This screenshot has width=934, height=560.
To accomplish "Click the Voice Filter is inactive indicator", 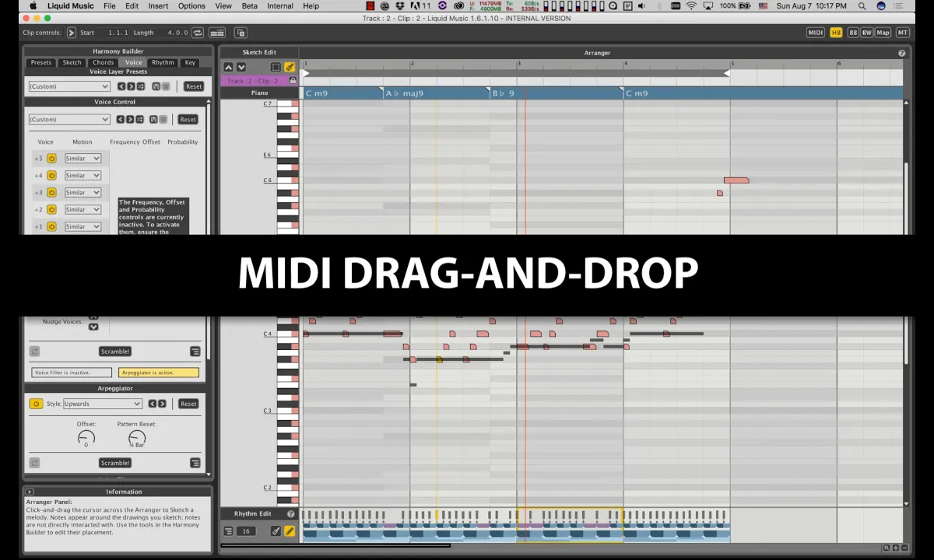I will click(72, 373).
